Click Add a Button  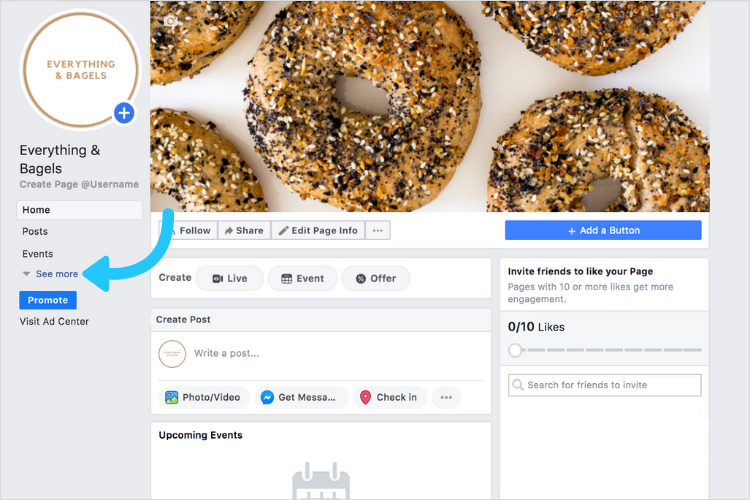[x=603, y=230]
